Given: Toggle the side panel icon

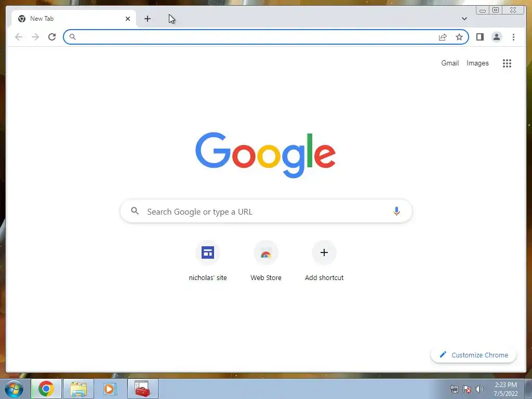Looking at the screenshot, I should click(x=480, y=37).
